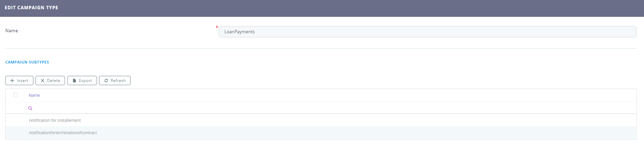Click selection cell of 'notificationforterminationofcontract' row

point(15,133)
